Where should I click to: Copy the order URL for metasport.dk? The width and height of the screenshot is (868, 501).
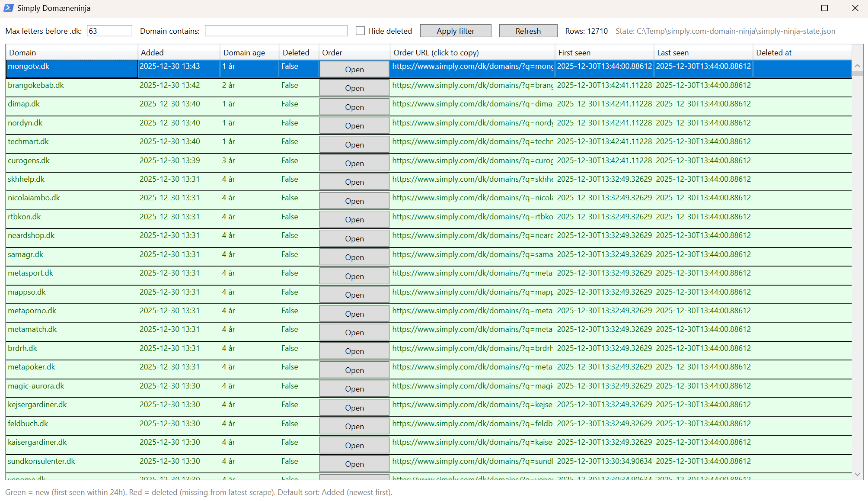tap(472, 273)
